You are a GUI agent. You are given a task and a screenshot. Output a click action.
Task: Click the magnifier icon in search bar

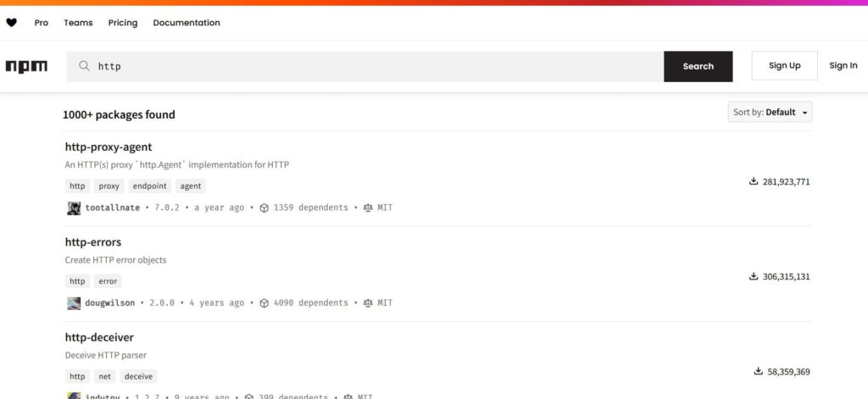(x=84, y=66)
